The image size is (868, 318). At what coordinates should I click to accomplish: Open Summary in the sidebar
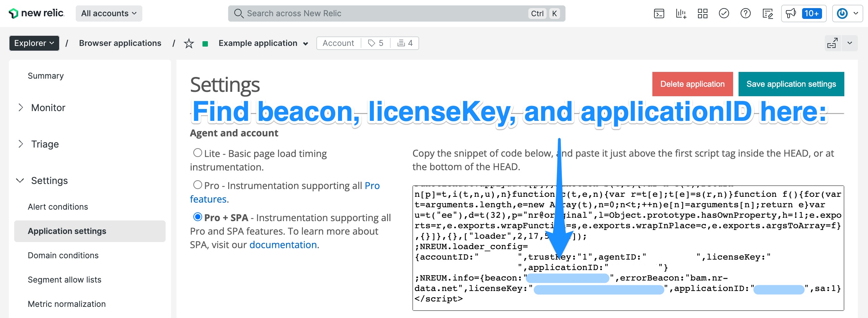[46, 76]
